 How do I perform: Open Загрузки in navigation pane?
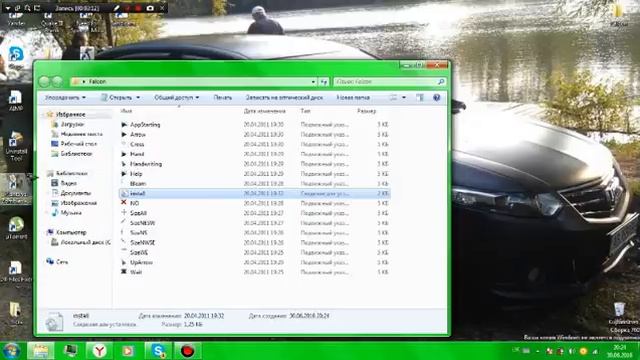click(72, 124)
